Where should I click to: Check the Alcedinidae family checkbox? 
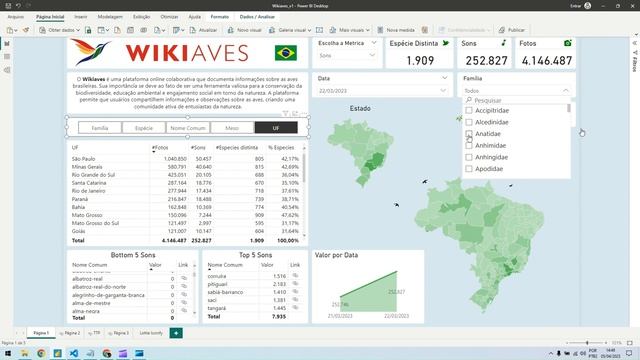click(469, 122)
